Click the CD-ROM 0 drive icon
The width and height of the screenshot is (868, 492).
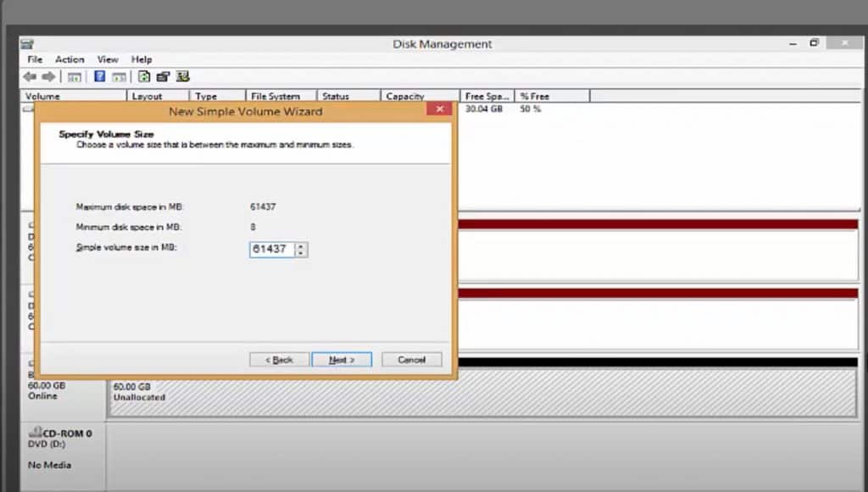tap(36, 434)
